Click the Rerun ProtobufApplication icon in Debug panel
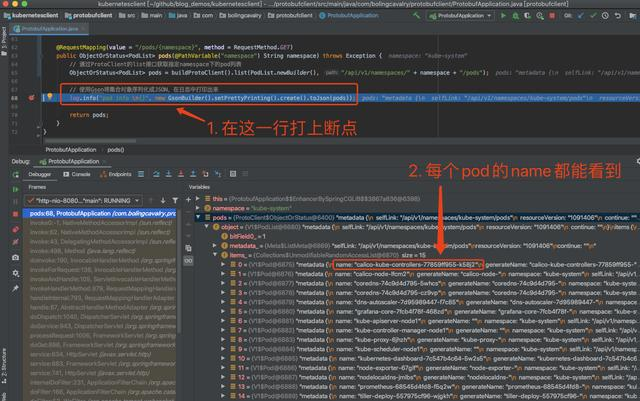The height and width of the screenshot is (401, 640). 16,175
